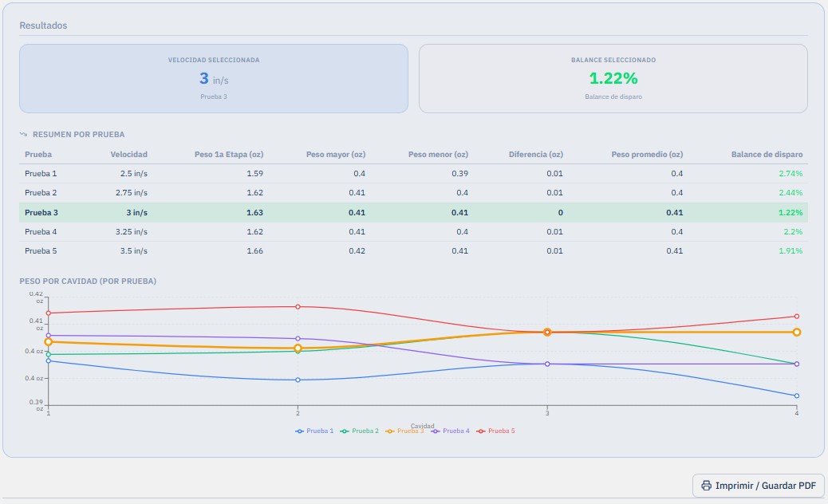Select the Prueba 5 row label
828x504 pixels.
pos(41,251)
